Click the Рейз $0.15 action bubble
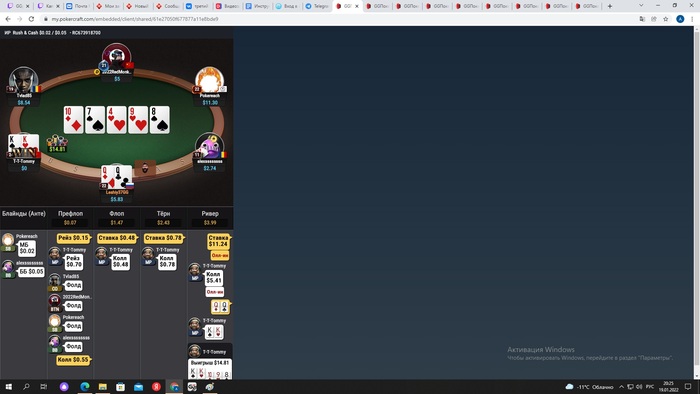Image resolution: width=700 pixels, height=394 pixels. tap(73, 238)
